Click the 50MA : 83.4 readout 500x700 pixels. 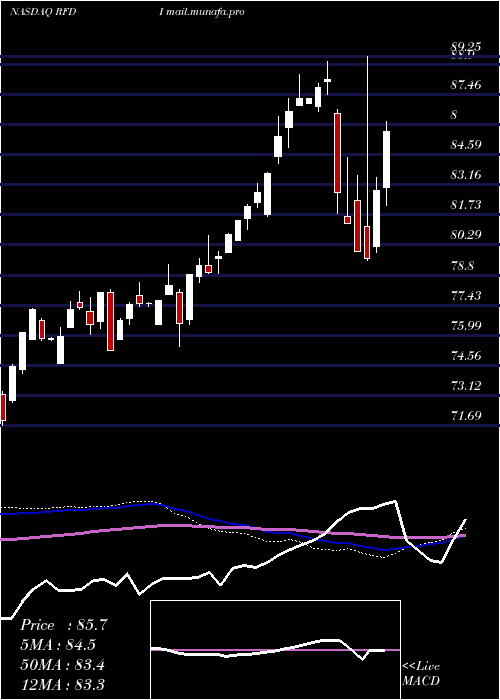(x=63, y=665)
